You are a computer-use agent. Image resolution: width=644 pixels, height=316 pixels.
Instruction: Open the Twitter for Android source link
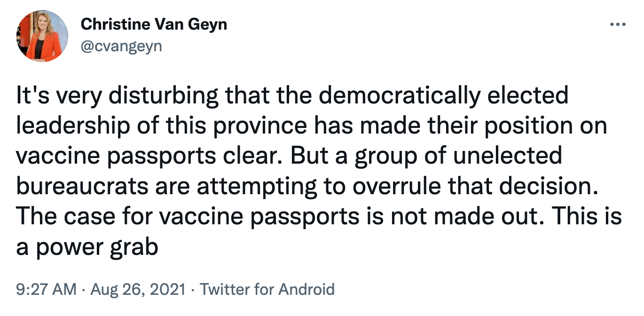pos(267,289)
